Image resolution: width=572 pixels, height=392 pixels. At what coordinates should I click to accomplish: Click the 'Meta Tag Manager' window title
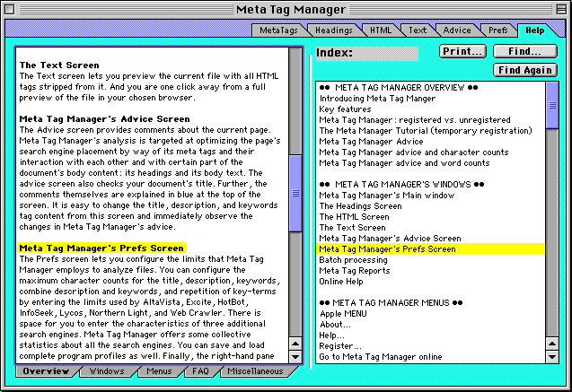(290, 9)
